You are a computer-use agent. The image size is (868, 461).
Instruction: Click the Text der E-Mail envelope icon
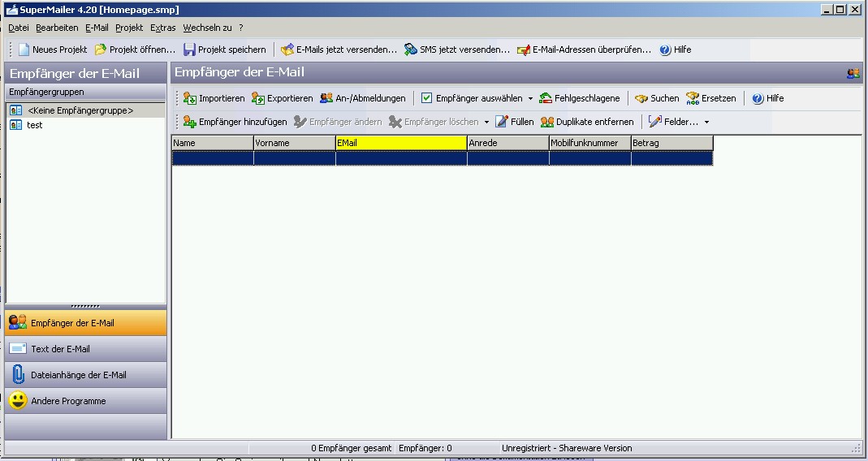coord(18,349)
